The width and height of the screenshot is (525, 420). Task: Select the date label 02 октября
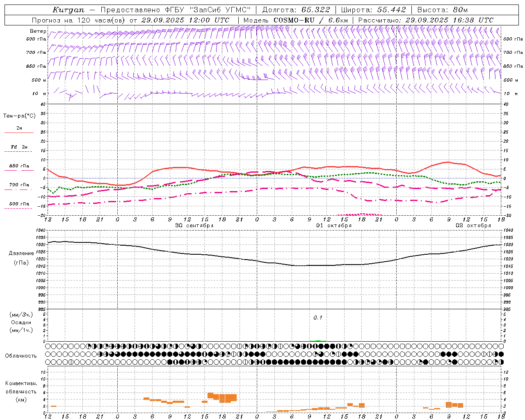tap(473, 226)
